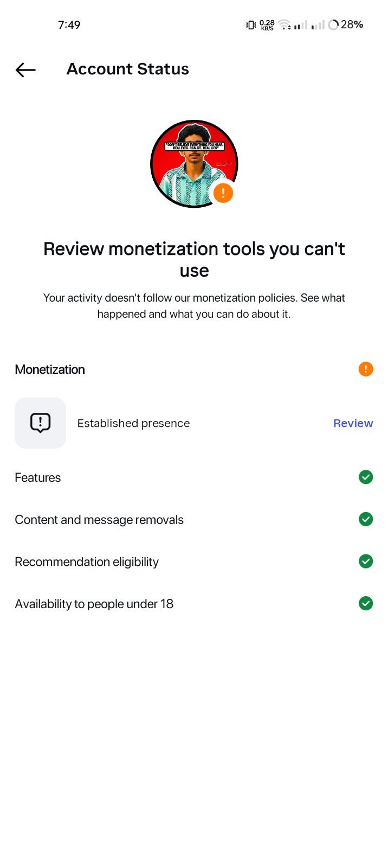Tap the green checkmark next to Features
Image resolution: width=388 pixels, height=868 pixels.
[366, 477]
